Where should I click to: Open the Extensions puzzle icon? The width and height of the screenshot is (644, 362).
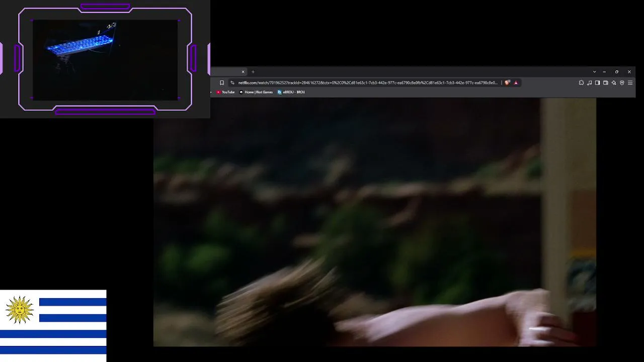pos(581,83)
